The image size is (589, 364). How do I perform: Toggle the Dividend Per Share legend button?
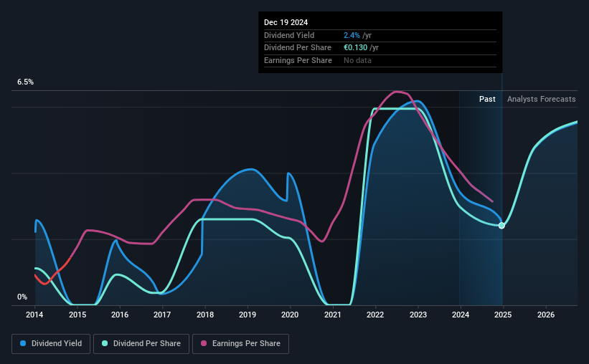(x=141, y=344)
